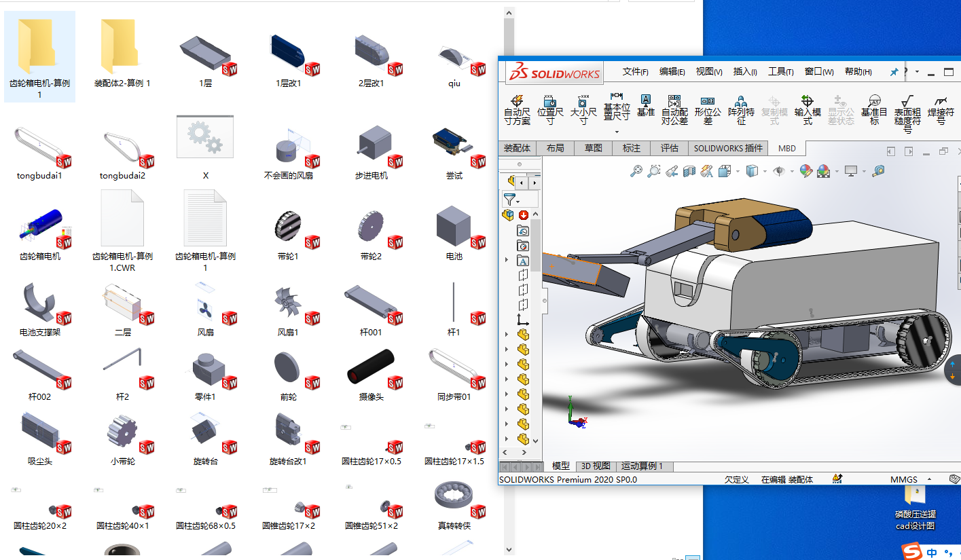Click the Edit Appearance color ball icon

click(x=806, y=171)
